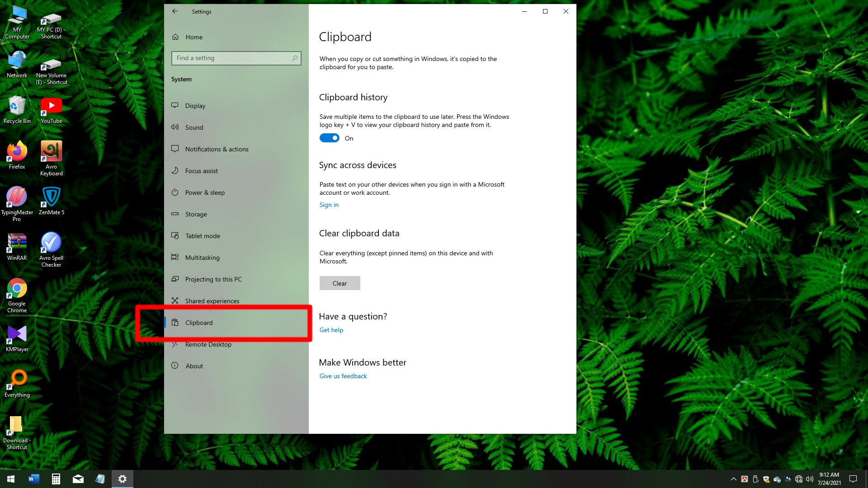Toggle Clipboard history switch off
This screenshot has height=488, width=868.
point(330,138)
